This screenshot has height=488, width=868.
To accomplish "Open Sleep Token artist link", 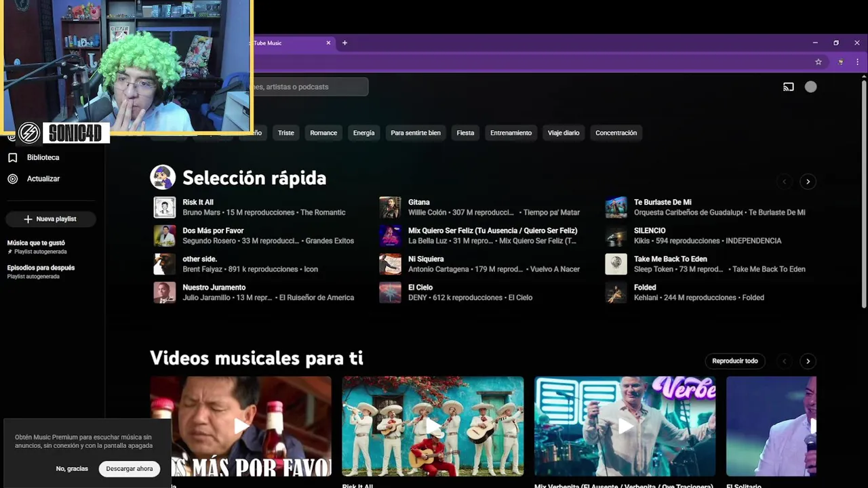I will point(654,269).
